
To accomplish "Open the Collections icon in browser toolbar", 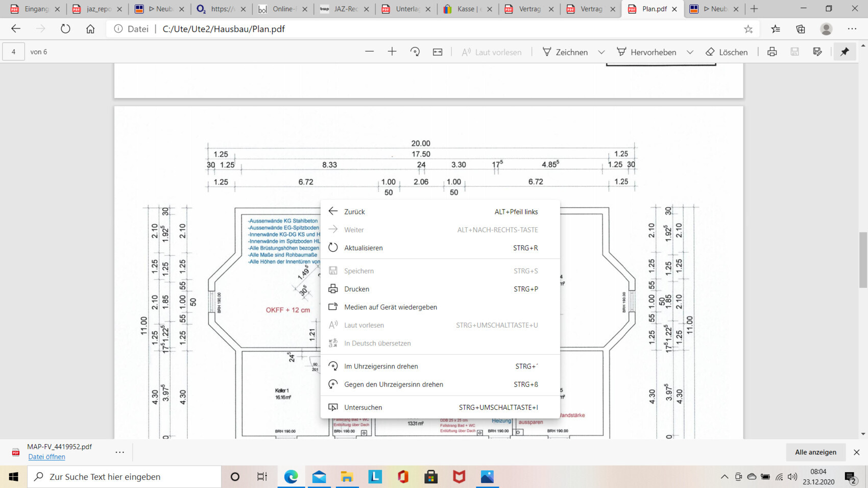I will pos(801,29).
